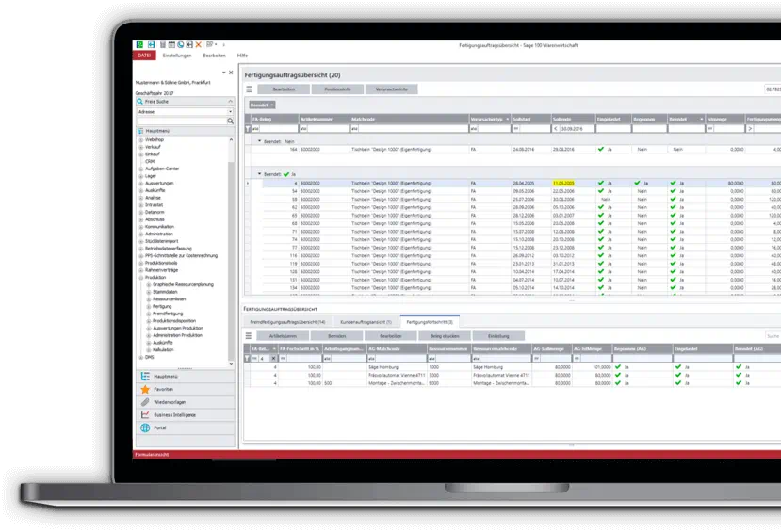
Task: Switch to Kundenauftragsansicht tab
Action: pos(366,322)
